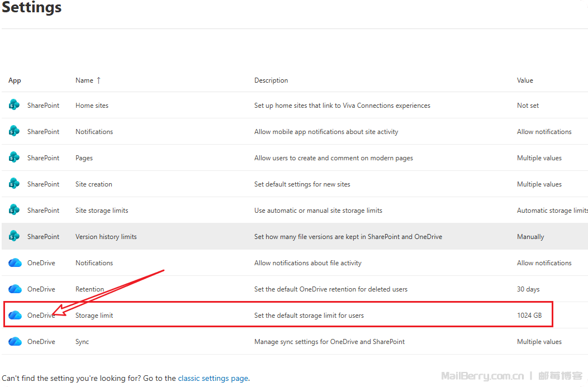Click OneDrive cloud icon in Retention row
The image size is (588, 387).
pyautogui.click(x=15, y=289)
